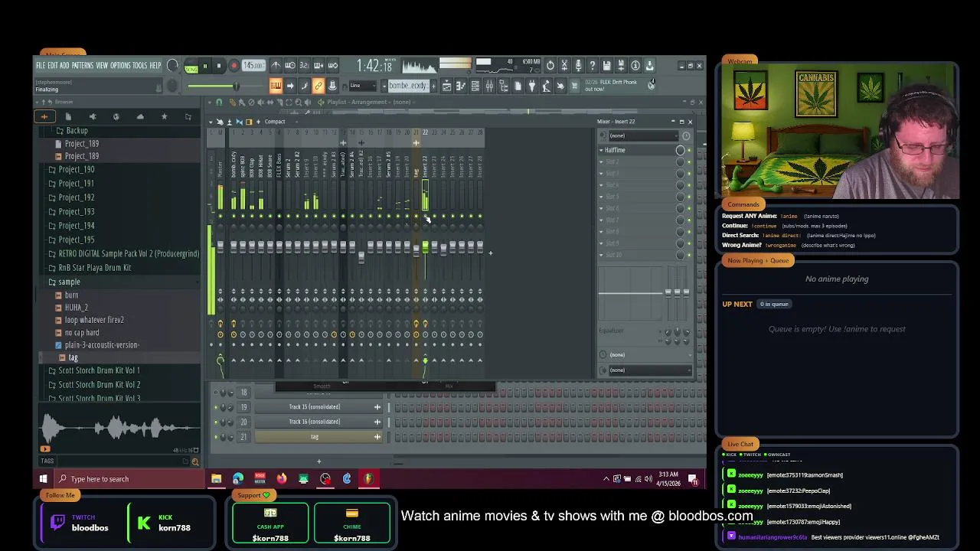Click the Insert 22 mixer fader
Image resolution: width=980 pixels, height=551 pixels.
pyautogui.click(x=425, y=246)
